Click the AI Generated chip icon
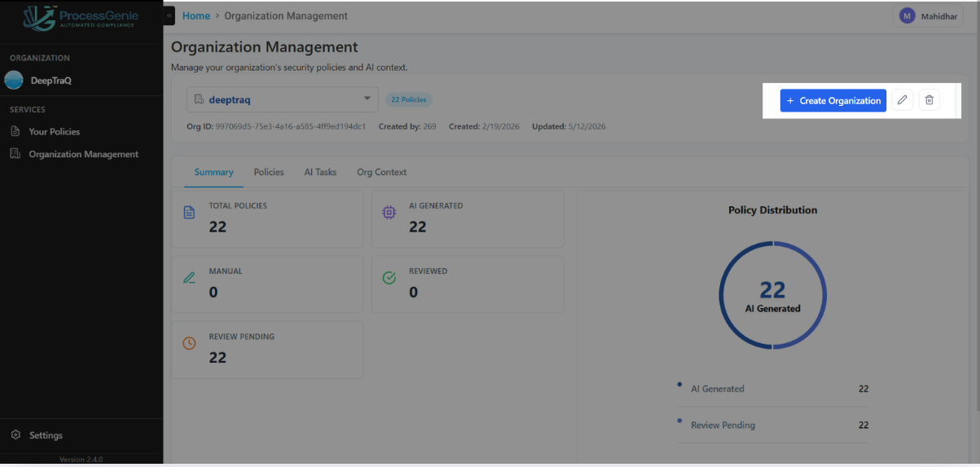 [x=389, y=213]
